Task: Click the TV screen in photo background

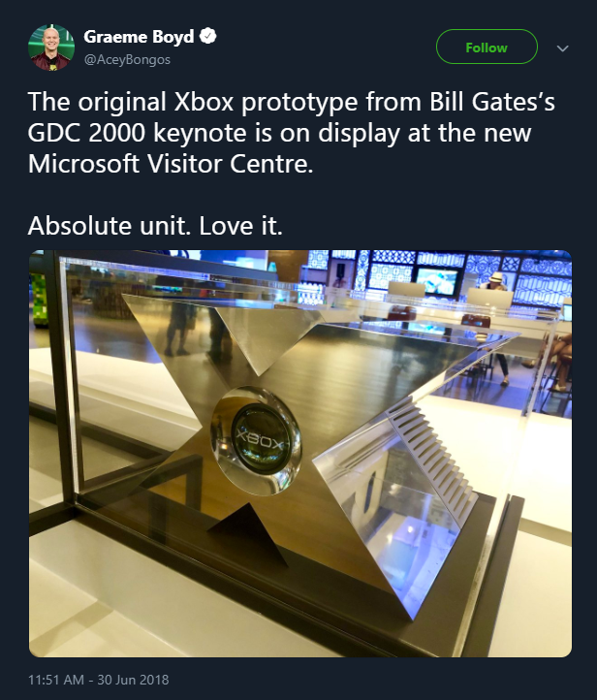Action: [x=437, y=281]
